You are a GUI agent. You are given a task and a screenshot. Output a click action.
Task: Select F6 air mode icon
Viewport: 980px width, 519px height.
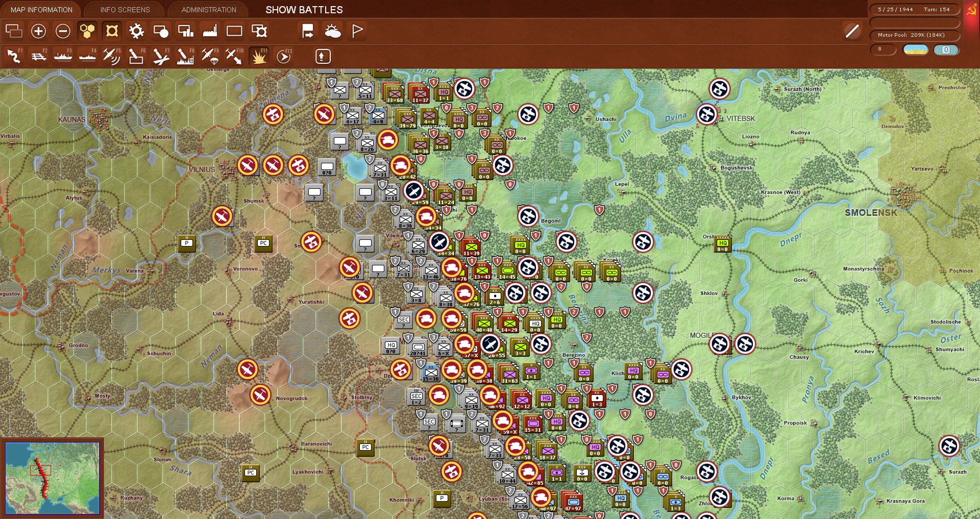(136, 56)
